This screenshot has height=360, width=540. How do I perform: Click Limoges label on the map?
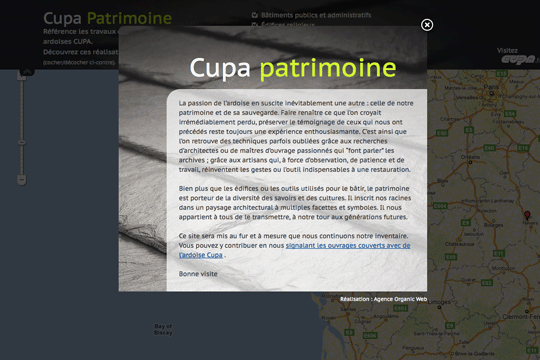438,302
